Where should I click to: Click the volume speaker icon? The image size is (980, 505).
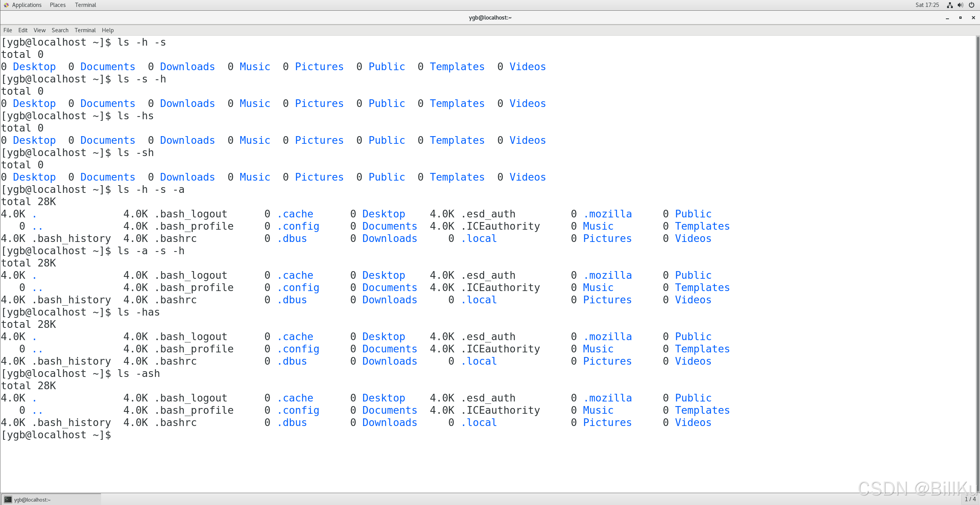960,5
